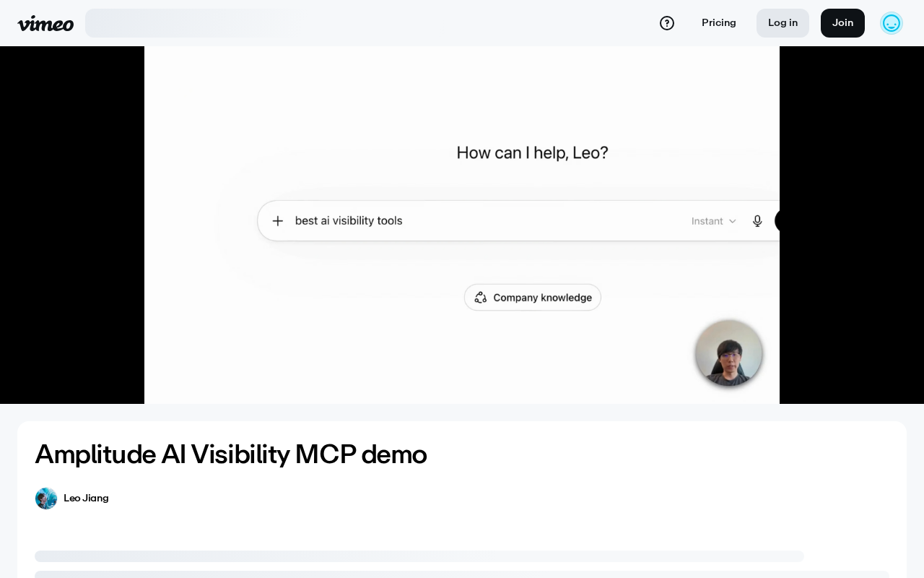Open the smiley face assistant icon
This screenshot has height=578, width=924.
click(892, 23)
